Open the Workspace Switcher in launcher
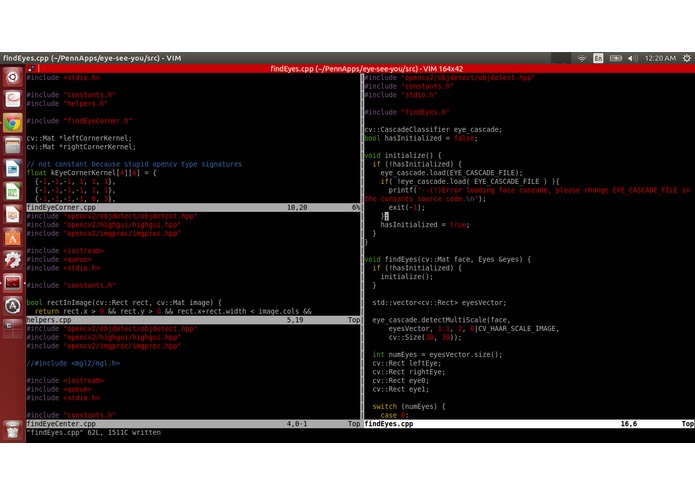Screen dimensions: 695x494 click(12, 328)
